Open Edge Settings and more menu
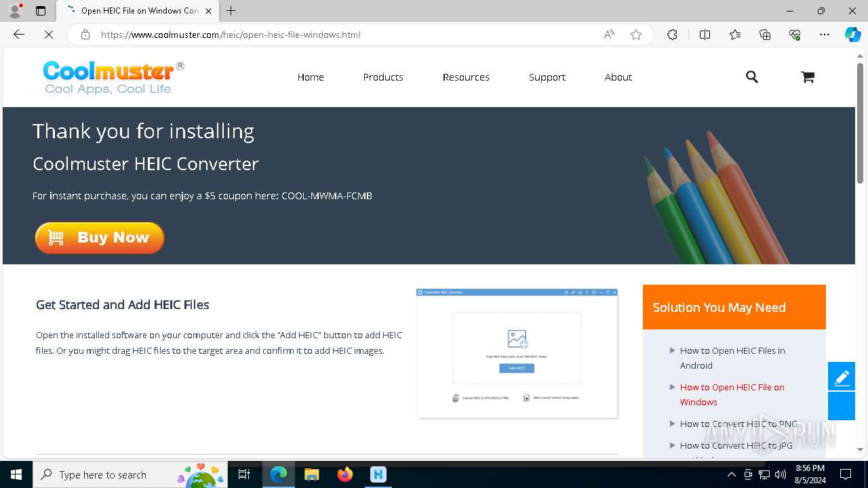This screenshot has height=488, width=868. tap(825, 35)
